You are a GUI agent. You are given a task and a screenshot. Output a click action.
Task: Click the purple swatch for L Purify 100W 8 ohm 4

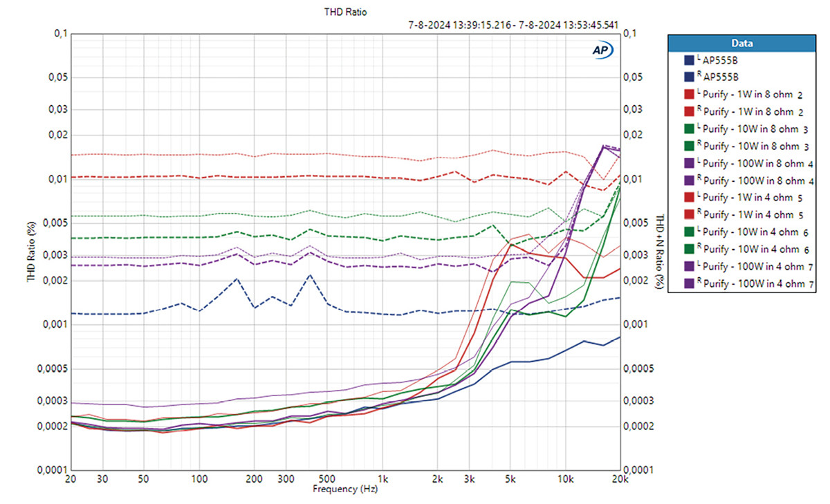click(x=688, y=163)
